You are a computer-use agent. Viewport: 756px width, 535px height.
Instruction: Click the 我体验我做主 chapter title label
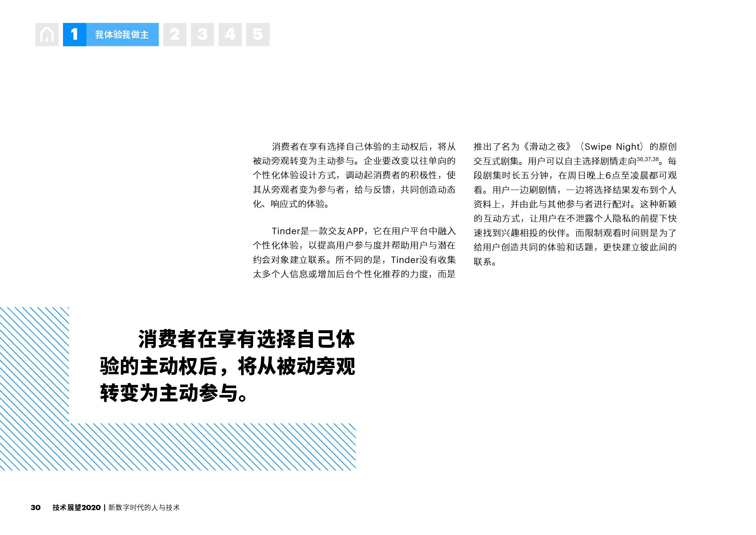122,35
